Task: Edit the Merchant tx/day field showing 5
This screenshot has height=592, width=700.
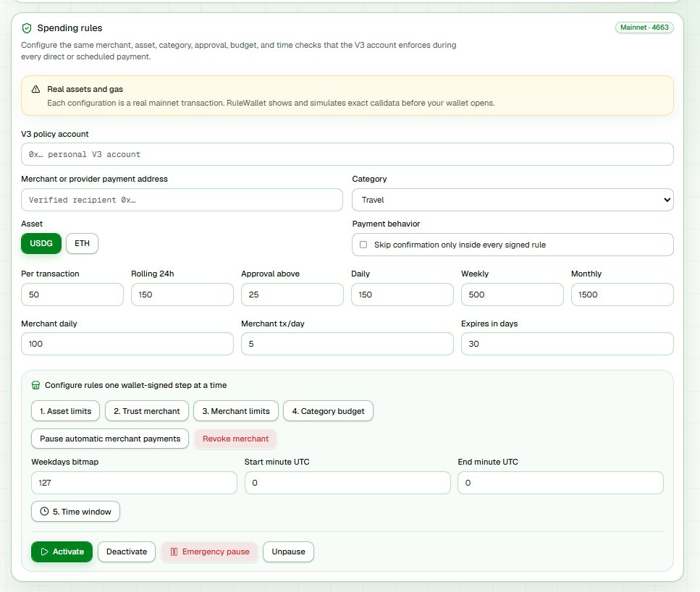Action: (347, 344)
